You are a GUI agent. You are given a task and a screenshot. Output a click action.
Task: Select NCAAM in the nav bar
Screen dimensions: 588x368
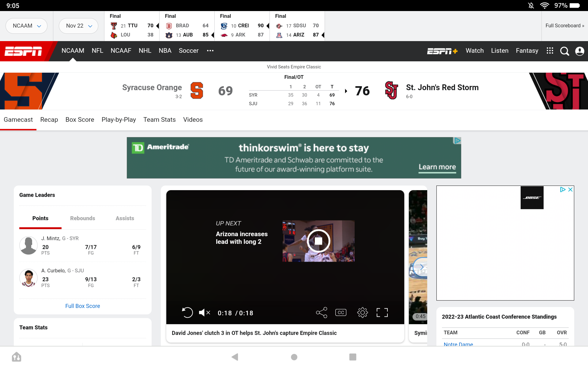73,51
